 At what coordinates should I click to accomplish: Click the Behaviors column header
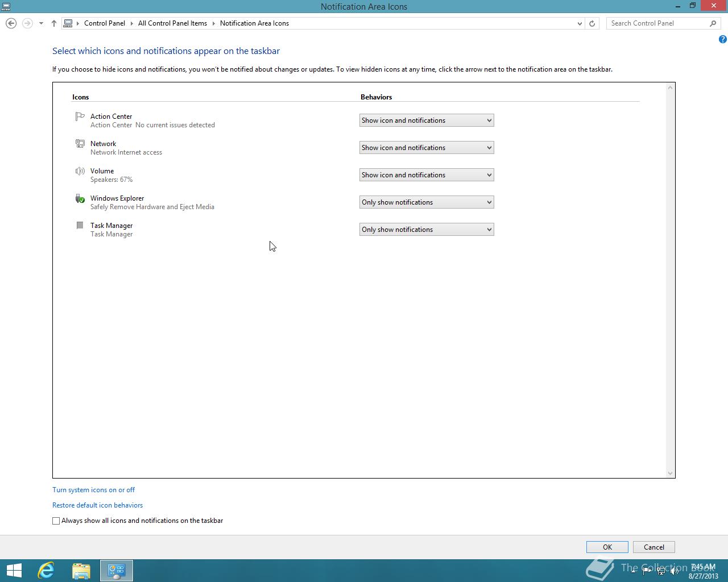click(x=377, y=97)
